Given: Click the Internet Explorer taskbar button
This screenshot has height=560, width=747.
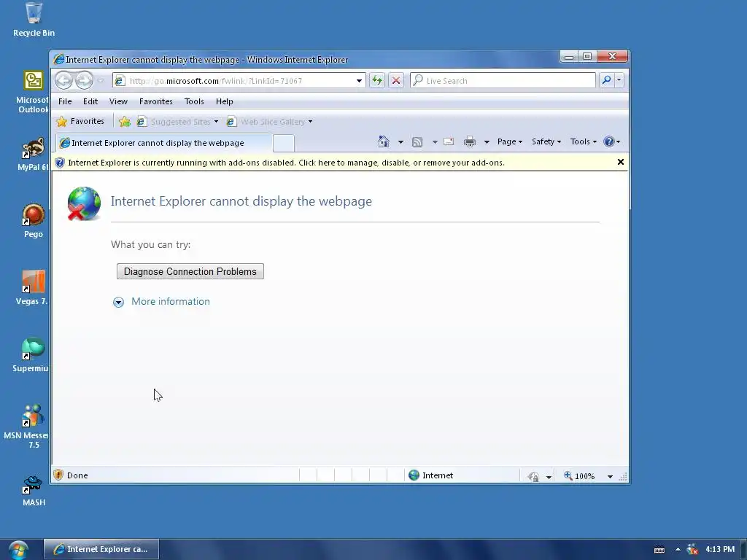Looking at the screenshot, I should (x=101, y=549).
